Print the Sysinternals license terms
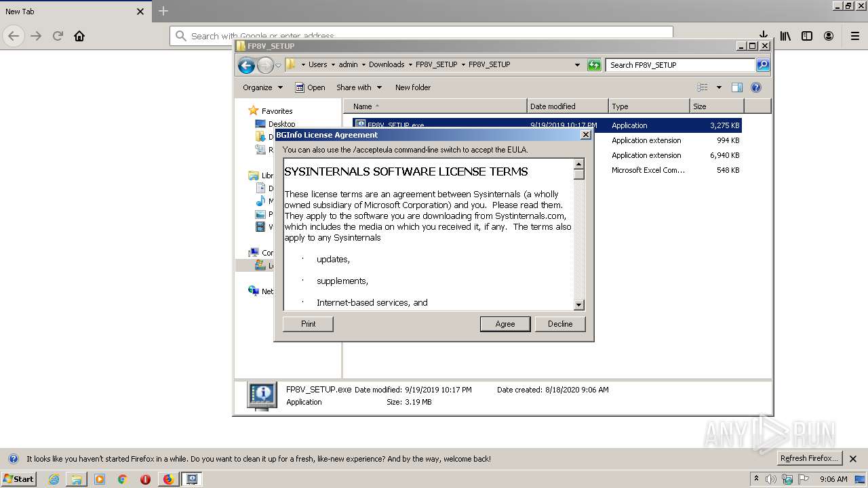 pos(308,324)
